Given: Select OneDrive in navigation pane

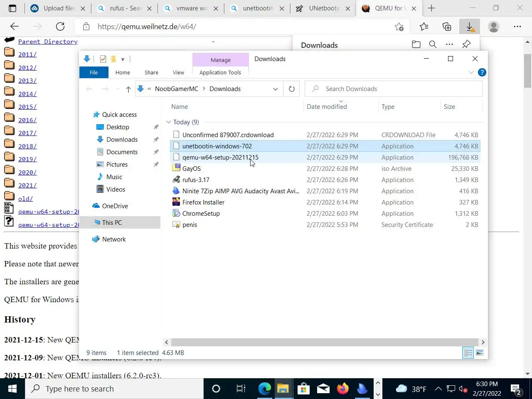Looking at the screenshot, I should pos(115,206).
